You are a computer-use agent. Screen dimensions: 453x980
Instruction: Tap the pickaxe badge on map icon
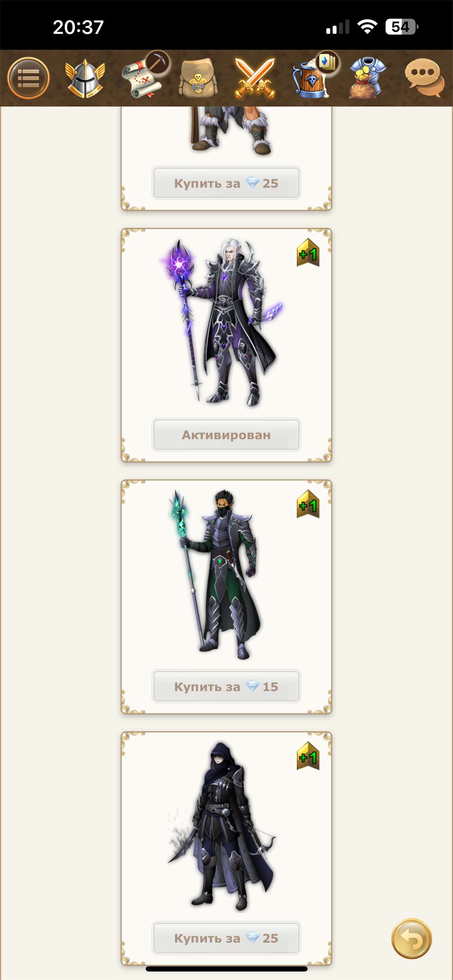(157, 62)
